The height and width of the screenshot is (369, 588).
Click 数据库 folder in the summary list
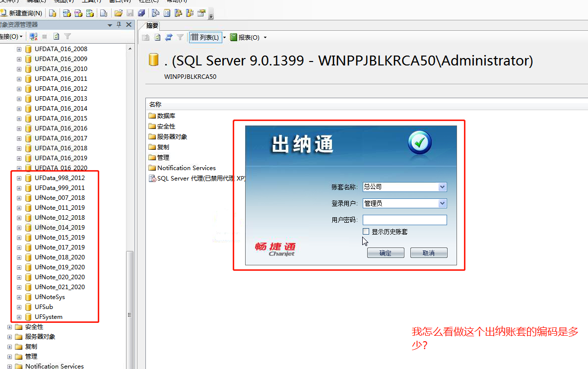166,116
